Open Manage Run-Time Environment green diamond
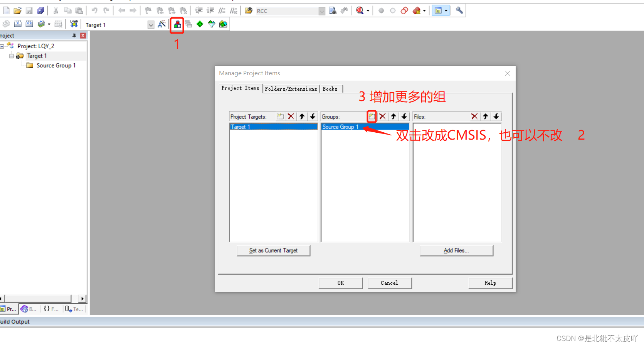This screenshot has height=346, width=644. [x=200, y=24]
